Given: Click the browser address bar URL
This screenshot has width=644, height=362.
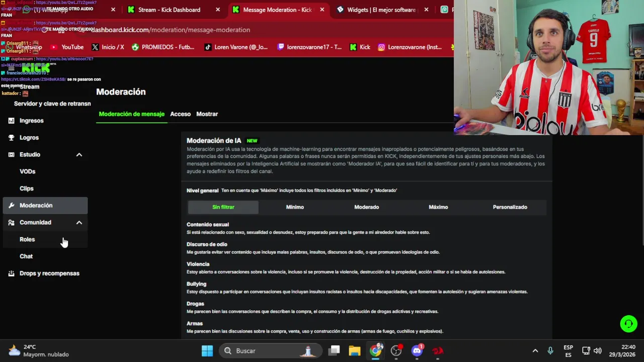Looking at the screenshot, I should point(171,30).
